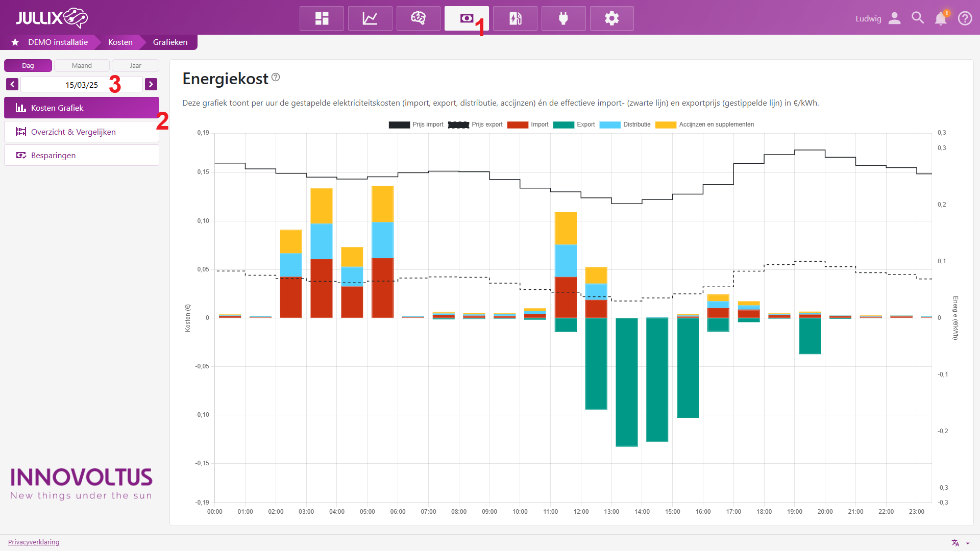Click the notification bell icon
This screenshot has height=551, width=980.
click(x=940, y=19)
